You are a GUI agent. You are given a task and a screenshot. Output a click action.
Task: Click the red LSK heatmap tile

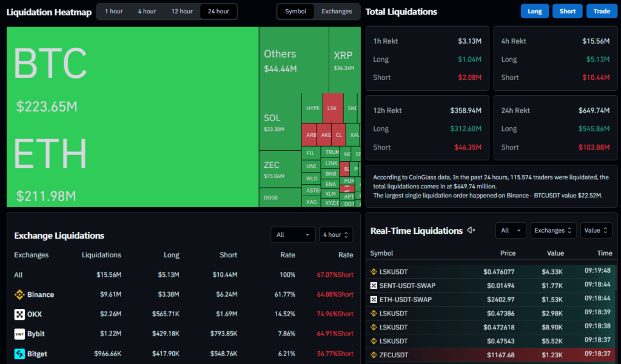tap(333, 108)
